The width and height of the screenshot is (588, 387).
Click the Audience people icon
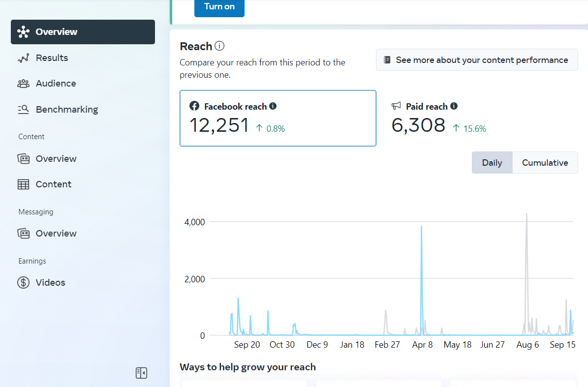tap(23, 84)
